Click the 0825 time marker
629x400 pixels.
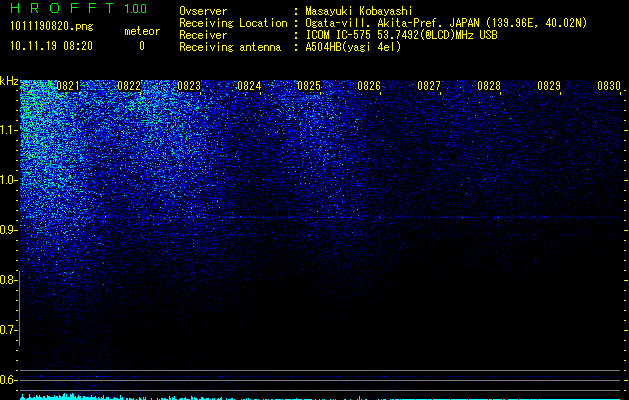309,86
